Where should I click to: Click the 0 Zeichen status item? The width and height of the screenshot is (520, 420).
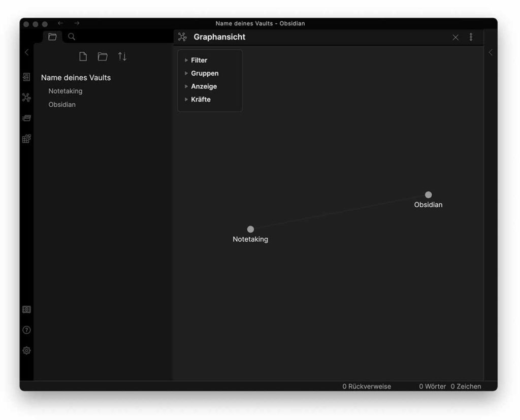pyautogui.click(x=466, y=386)
